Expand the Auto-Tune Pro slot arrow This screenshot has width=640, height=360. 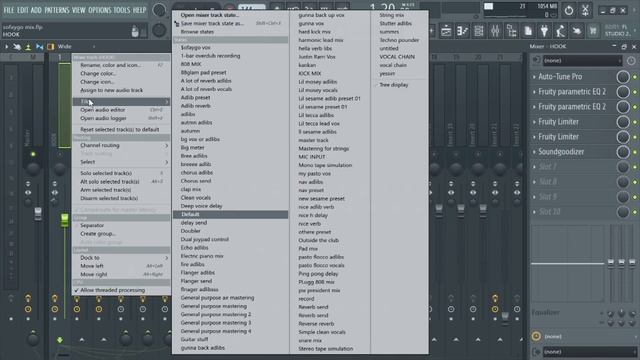pos(534,77)
